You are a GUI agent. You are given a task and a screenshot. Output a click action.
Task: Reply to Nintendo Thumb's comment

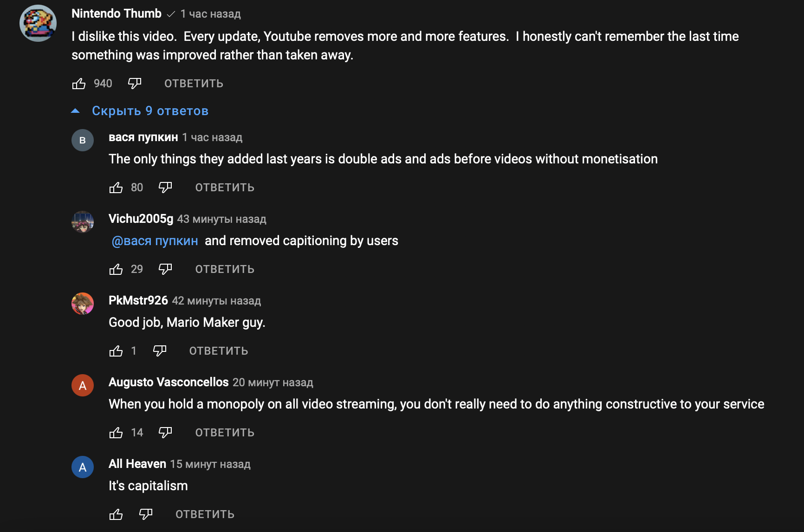point(194,84)
